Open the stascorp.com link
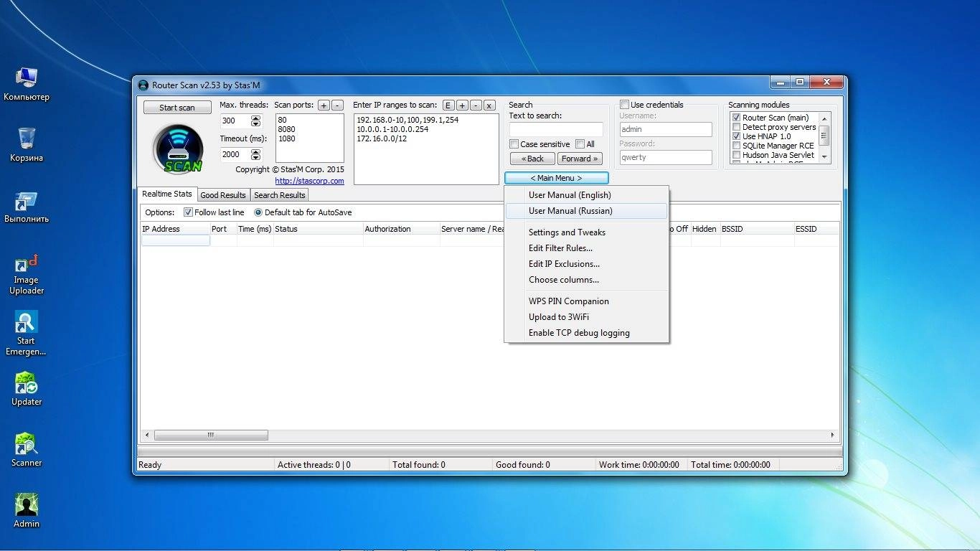The width and height of the screenshot is (980, 551). [x=309, y=181]
